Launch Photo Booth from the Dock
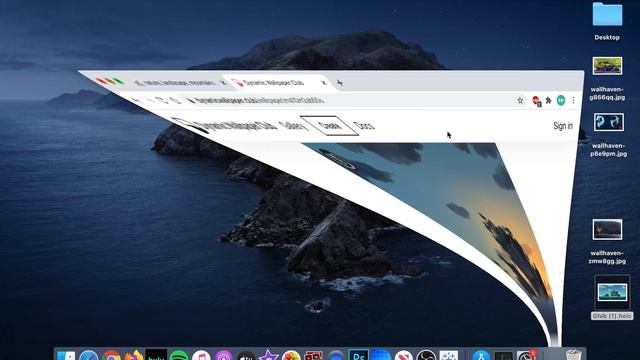This screenshot has width=640, height=360. pos(313,355)
